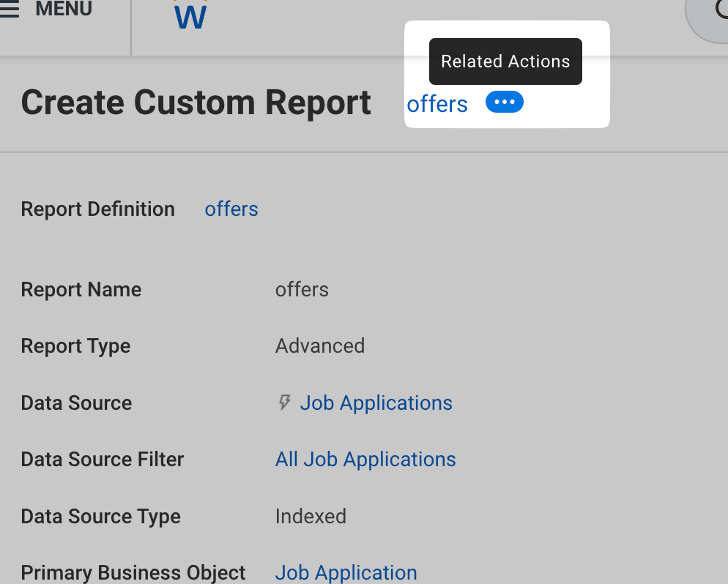Click the MENU text label

coord(64,10)
